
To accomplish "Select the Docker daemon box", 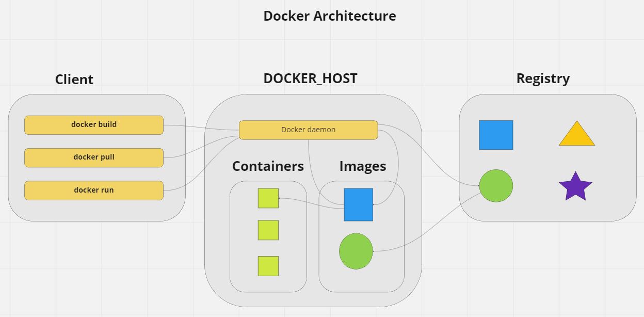I will [308, 130].
